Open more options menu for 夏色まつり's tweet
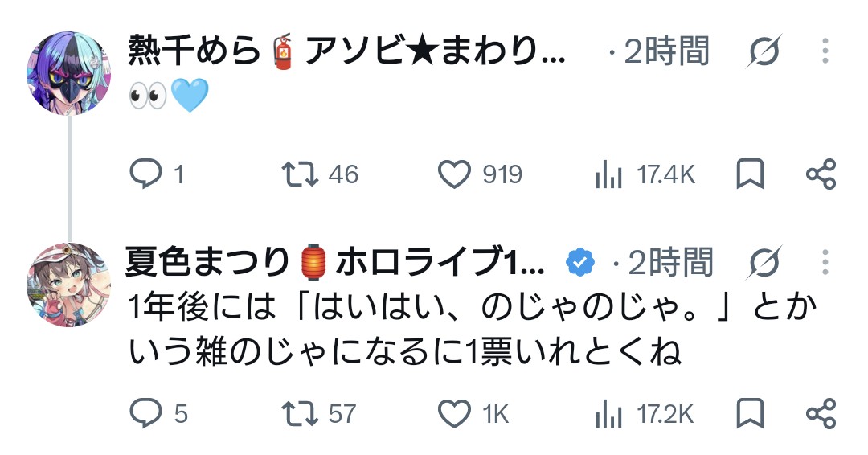 [825, 262]
